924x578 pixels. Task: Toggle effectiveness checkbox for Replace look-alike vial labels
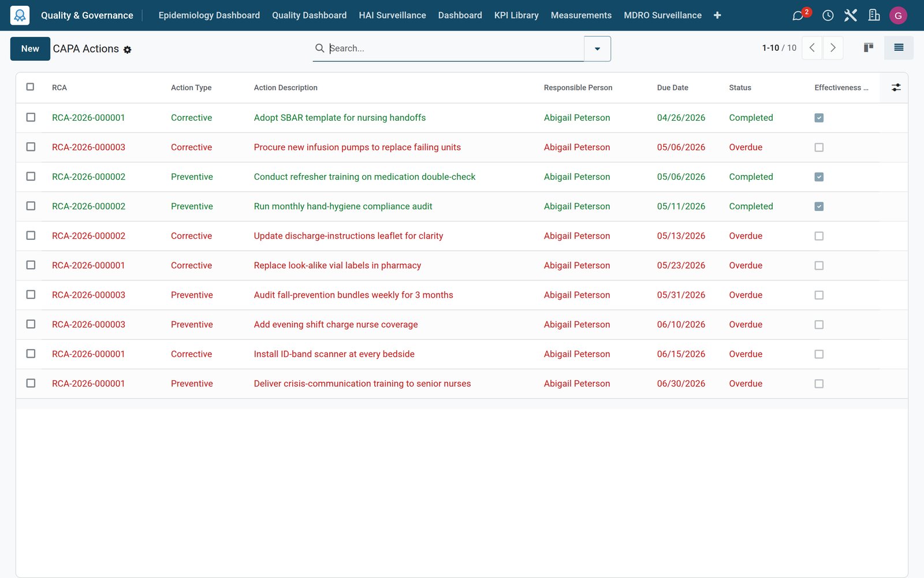pos(819,265)
